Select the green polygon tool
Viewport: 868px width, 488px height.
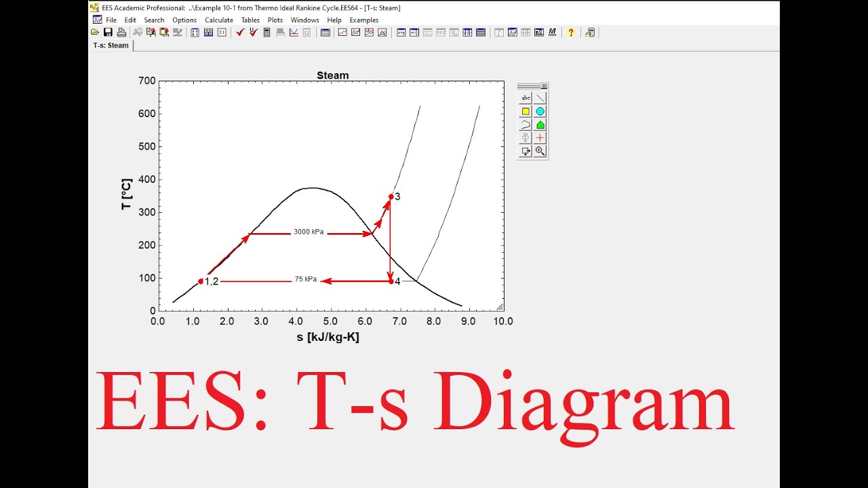tap(540, 125)
